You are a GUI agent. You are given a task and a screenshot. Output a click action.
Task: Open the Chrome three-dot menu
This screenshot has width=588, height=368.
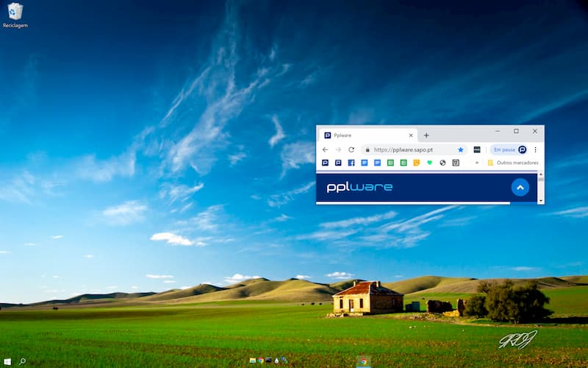536,149
